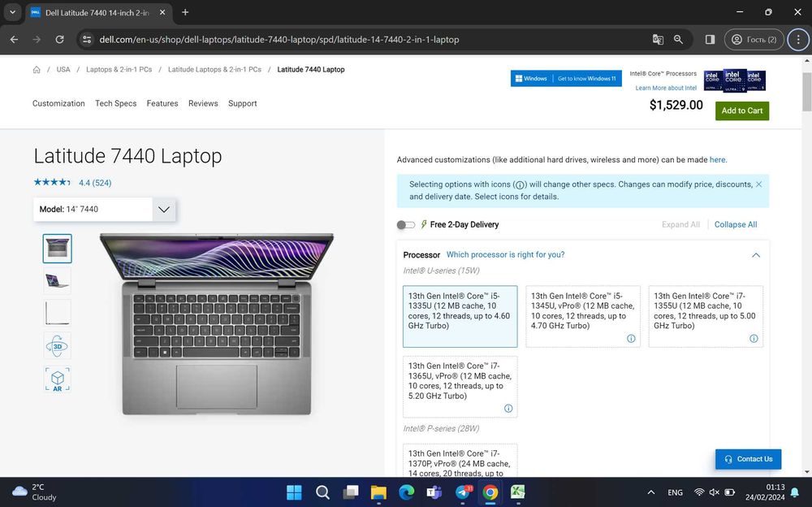Switch to the Support tab

(242, 103)
